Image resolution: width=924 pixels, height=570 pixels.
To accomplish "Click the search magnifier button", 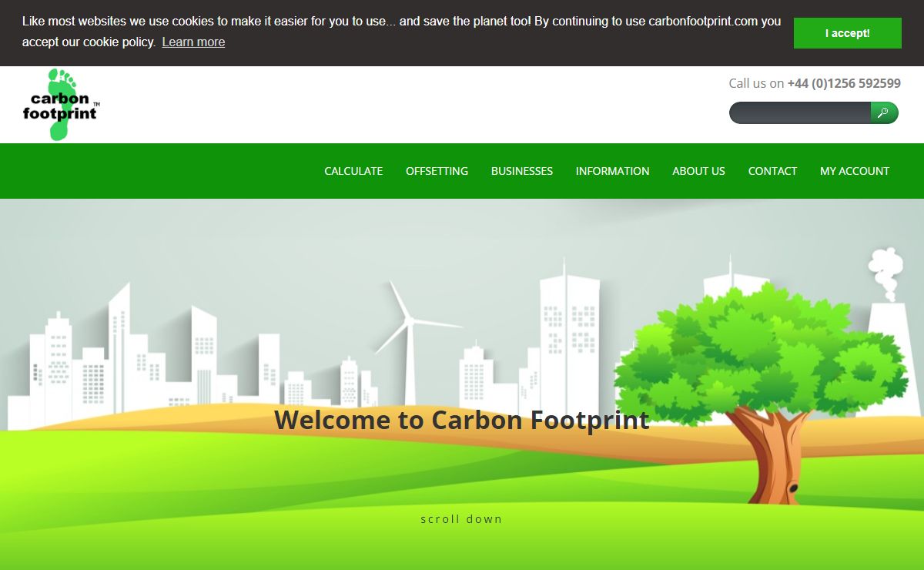I will click(x=884, y=112).
